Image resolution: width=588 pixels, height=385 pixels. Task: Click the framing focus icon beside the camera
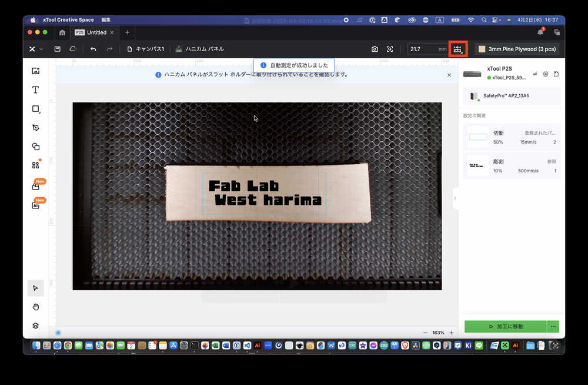tap(390, 49)
